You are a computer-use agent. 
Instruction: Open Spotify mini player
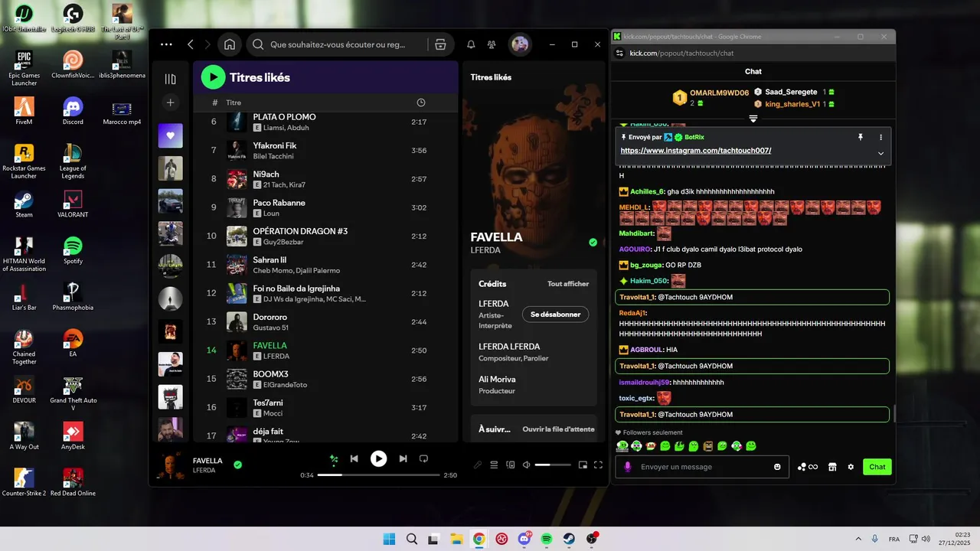pyautogui.click(x=583, y=465)
